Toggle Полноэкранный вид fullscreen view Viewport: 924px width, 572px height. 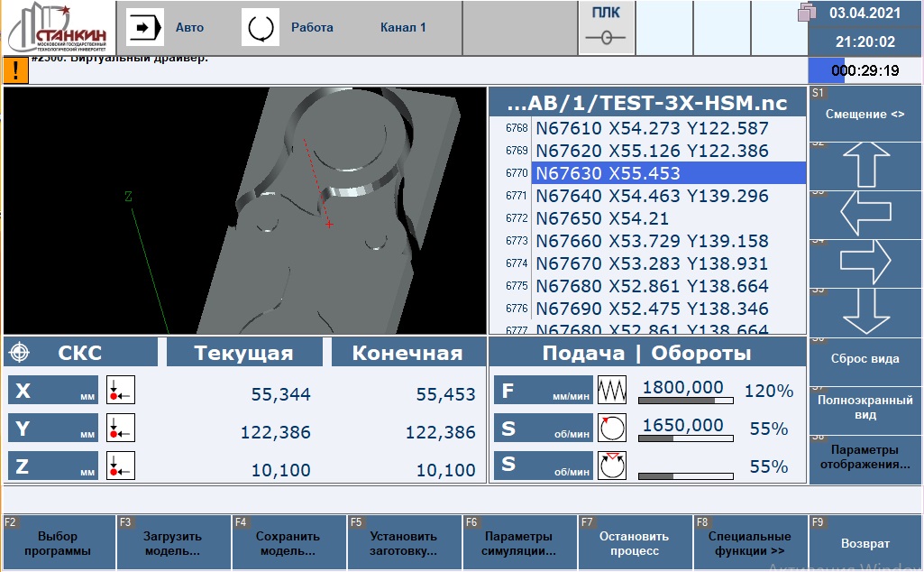[x=865, y=409]
